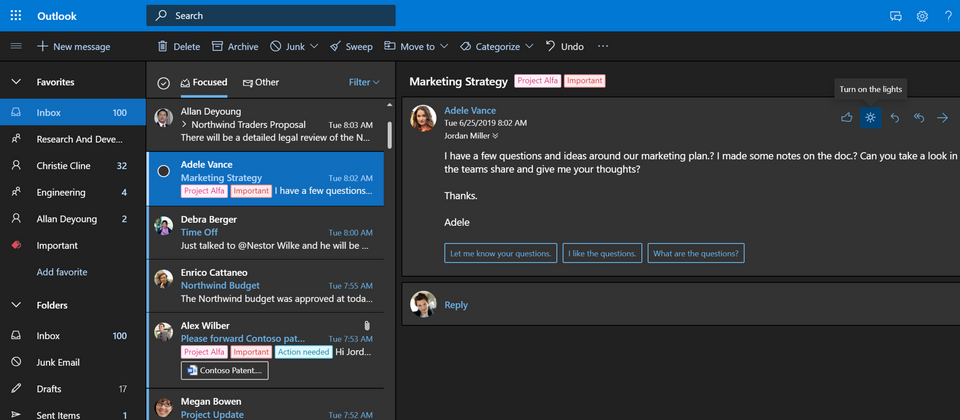This screenshot has height=420, width=960.
Task: Open the Settings gear icon
Action: pos(922,16)
